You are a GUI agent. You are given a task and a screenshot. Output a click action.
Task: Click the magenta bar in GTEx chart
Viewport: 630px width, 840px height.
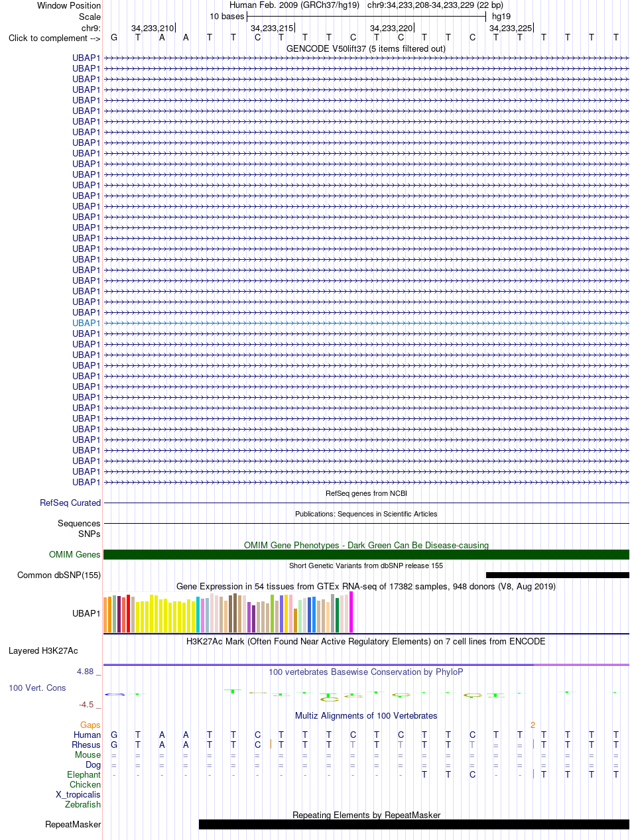point(351,612)
